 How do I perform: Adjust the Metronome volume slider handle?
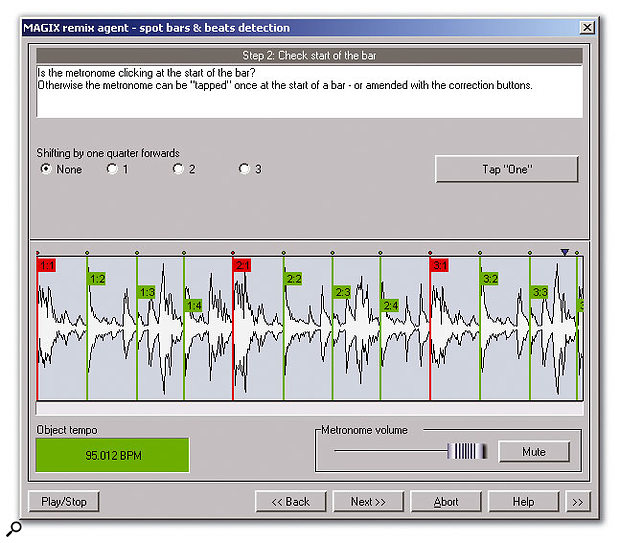pos(467,451)
